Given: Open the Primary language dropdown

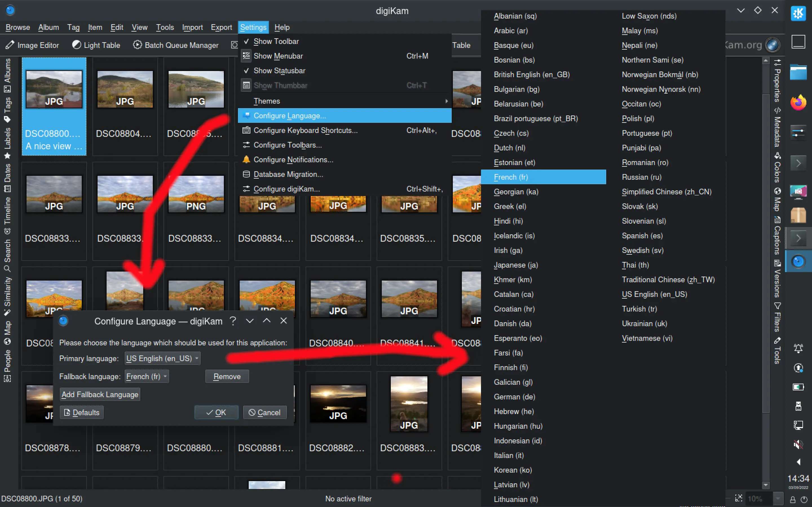Looking at the screenshot, I should (162, 358).
